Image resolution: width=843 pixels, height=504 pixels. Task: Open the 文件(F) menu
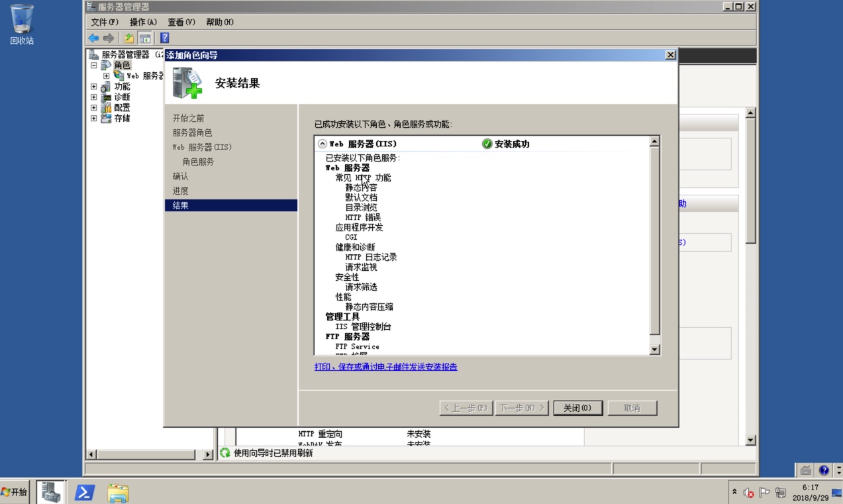click(105, 22)
